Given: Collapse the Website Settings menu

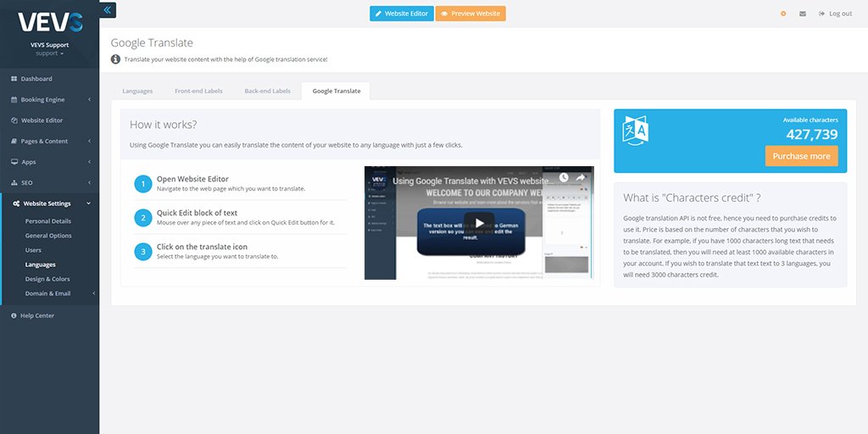Looking at the screenshot, I should 50,203.
